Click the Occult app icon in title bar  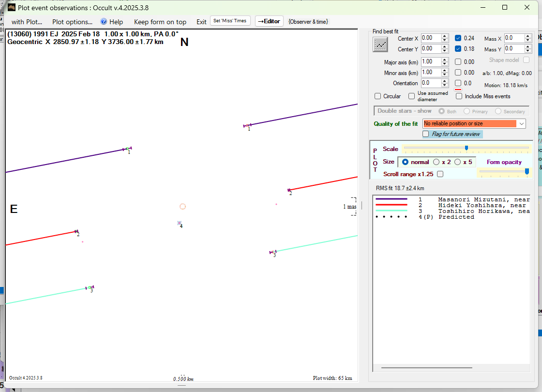[12, 7]
